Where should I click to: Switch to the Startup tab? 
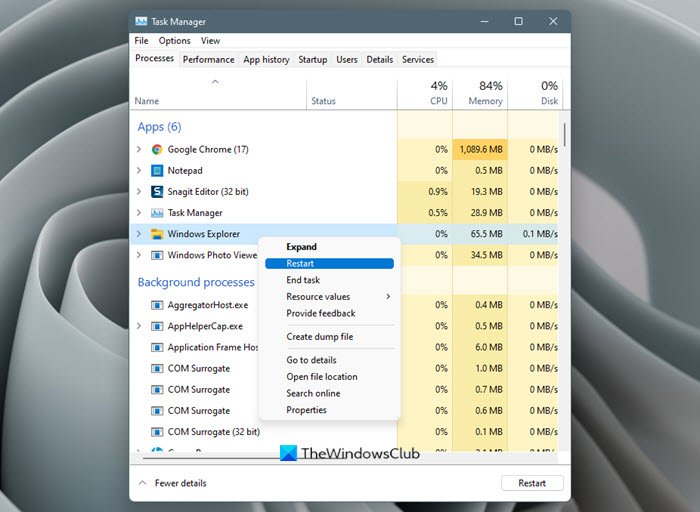pos(312,59)
